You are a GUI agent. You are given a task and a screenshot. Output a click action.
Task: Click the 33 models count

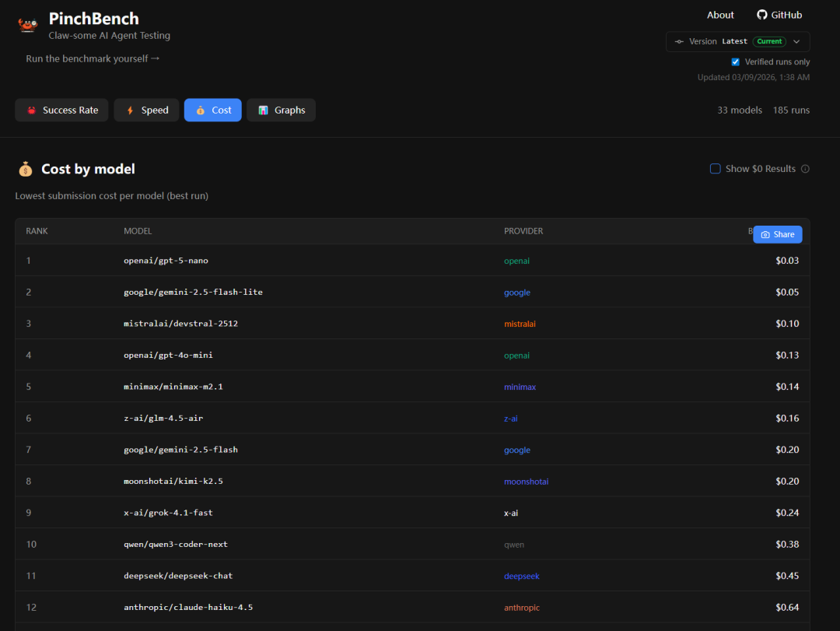click(x=740, y=110)
